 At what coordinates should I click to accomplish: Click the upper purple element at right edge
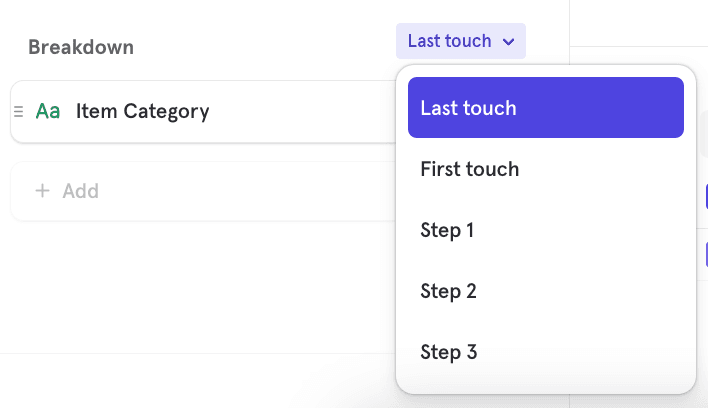703,197
